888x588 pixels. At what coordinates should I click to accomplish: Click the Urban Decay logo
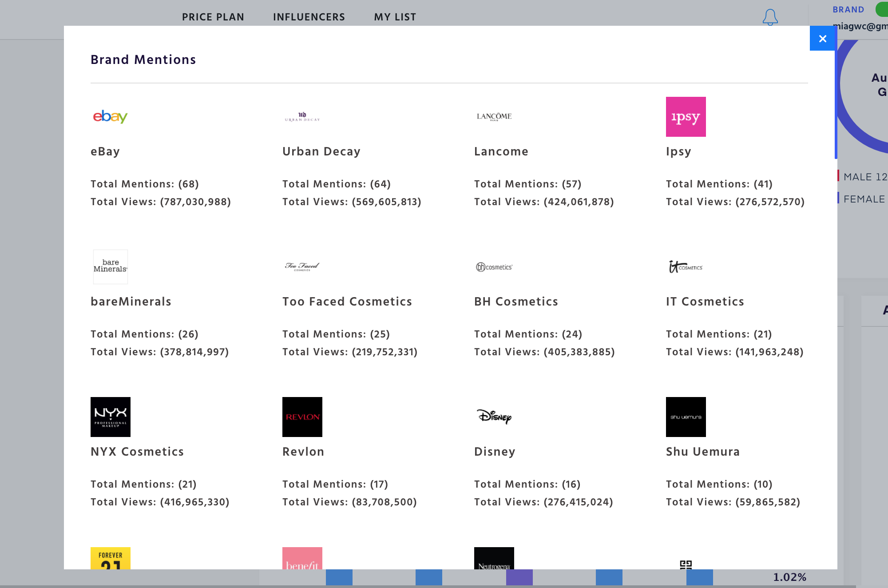[302, 117]
